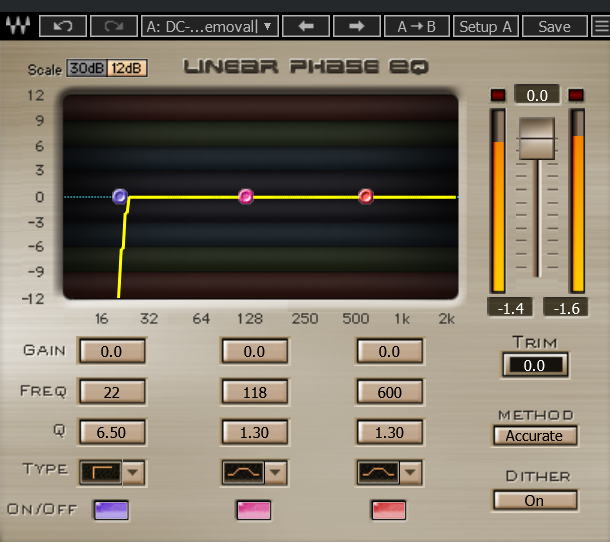Click the red band bell filter icon

coord(378,472)
